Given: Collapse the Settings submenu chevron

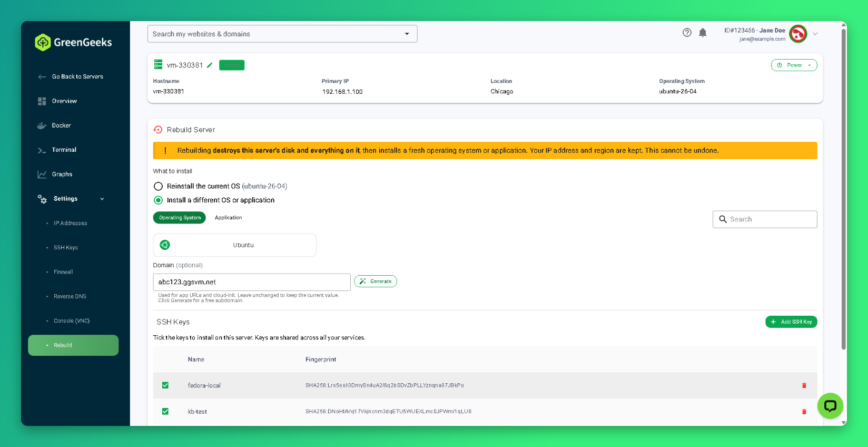Looking at the screenshot, I should click(102, 199).
